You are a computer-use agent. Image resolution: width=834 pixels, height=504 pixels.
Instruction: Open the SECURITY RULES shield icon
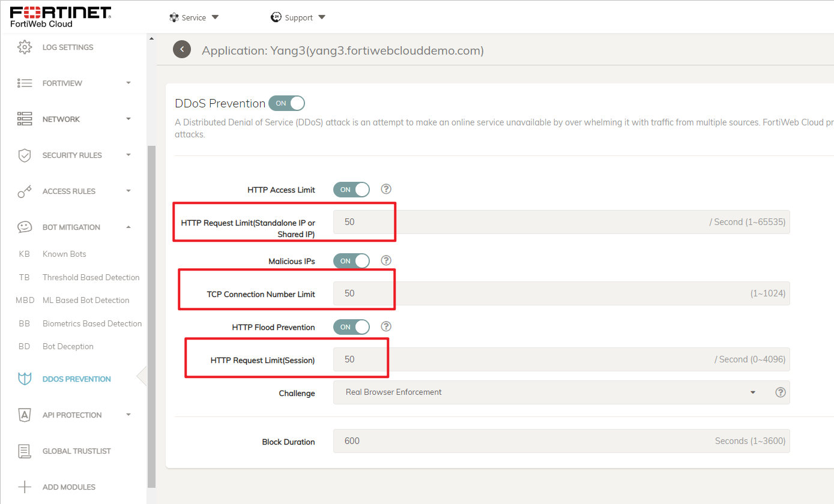coord(24,155)
